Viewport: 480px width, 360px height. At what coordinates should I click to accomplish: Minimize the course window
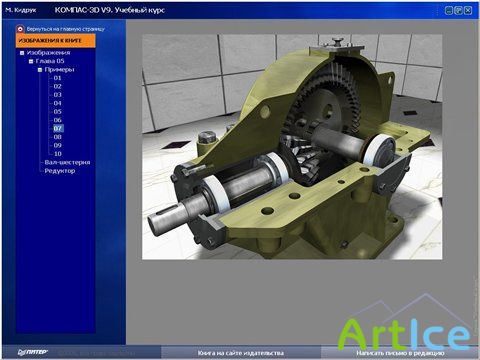tap(449, 10)
